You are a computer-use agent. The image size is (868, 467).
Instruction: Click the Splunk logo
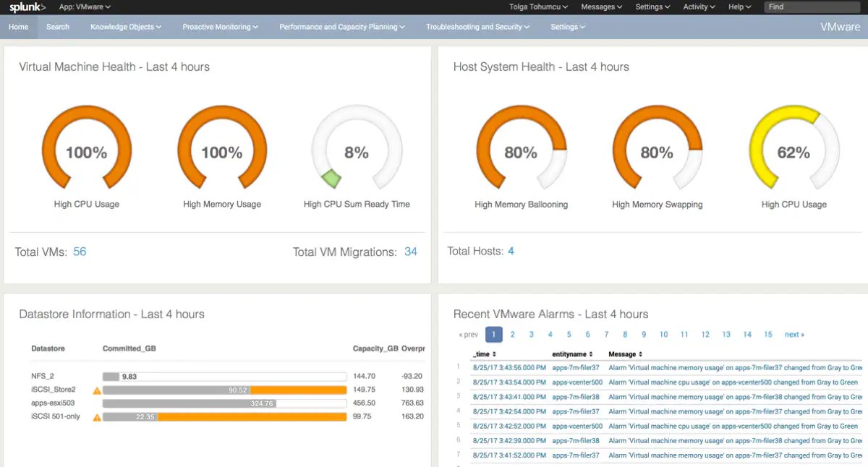pyautogui.click(x=27, y=7)
